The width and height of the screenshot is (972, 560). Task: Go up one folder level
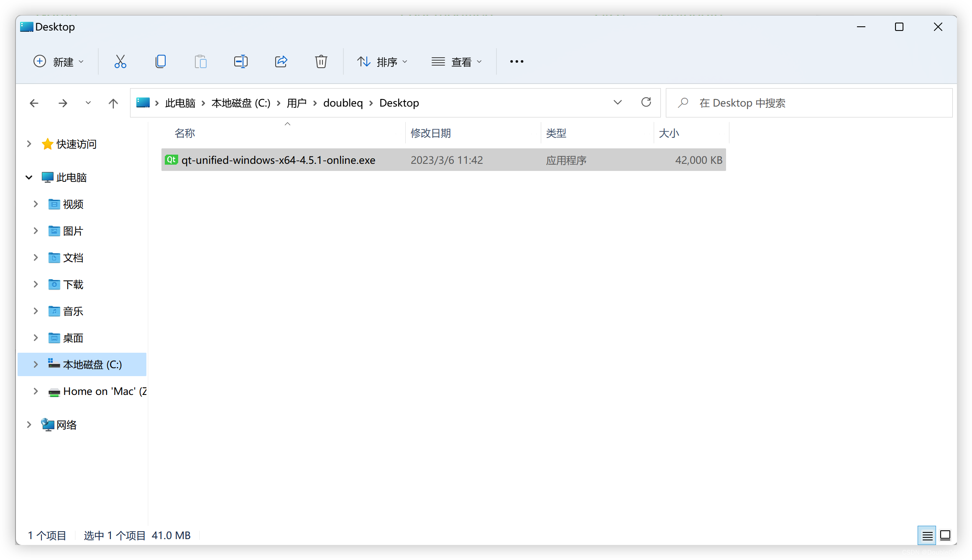pos(113,103)
